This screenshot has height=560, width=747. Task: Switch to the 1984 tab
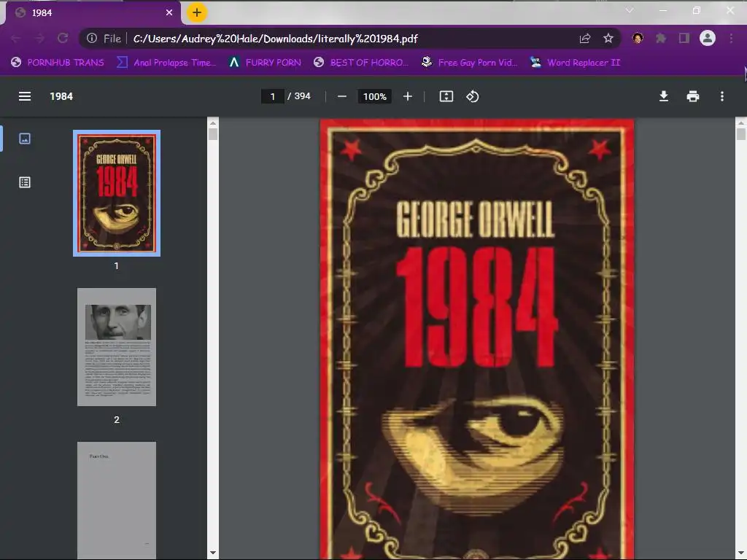point(93,13)
